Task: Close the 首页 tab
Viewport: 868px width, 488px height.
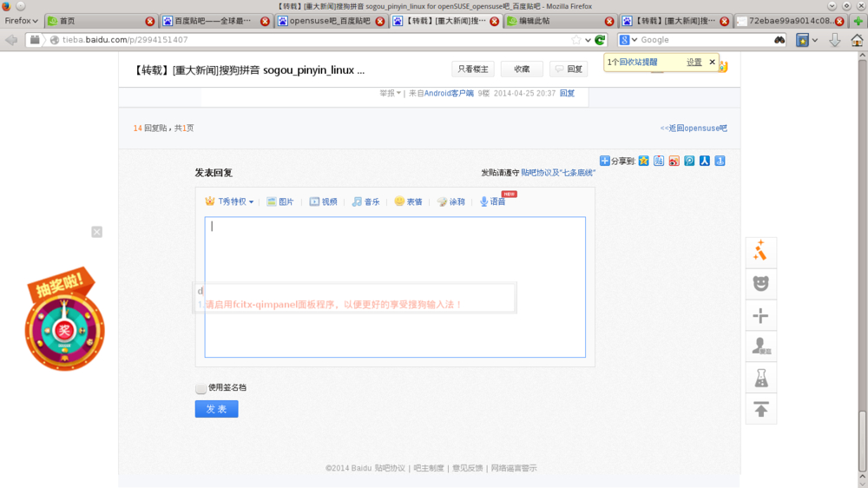Action: pyautogui.click(x=149, y=21)
